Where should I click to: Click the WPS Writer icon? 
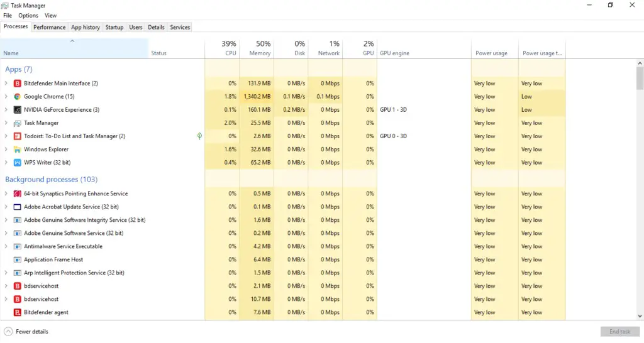point(17,163)
